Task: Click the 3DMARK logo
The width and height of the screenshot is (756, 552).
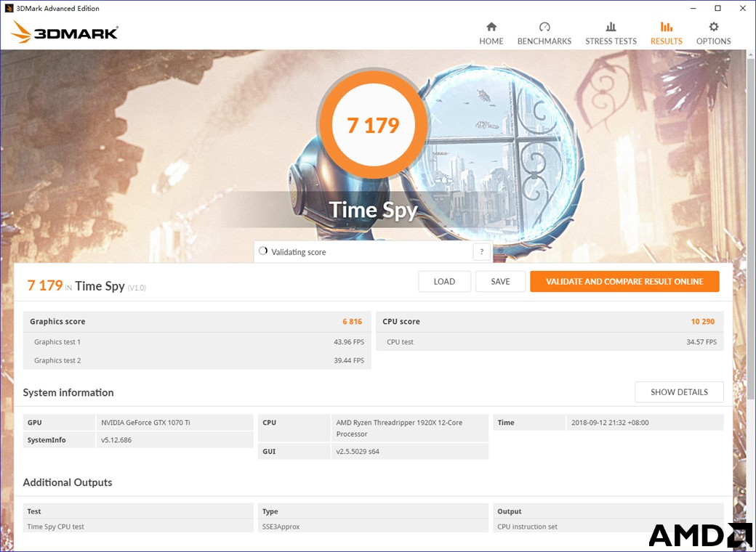Action: point(64,32)
